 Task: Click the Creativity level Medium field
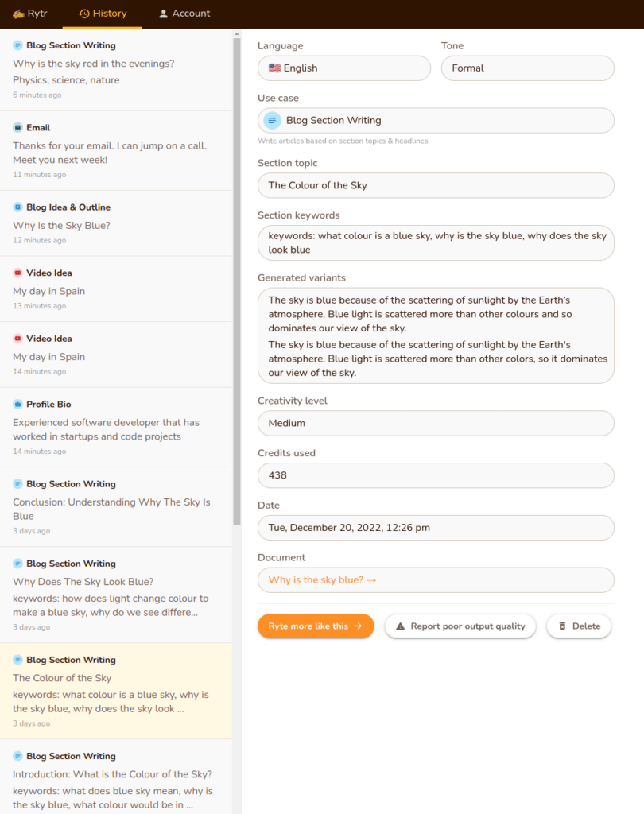(x=436, y=423)
